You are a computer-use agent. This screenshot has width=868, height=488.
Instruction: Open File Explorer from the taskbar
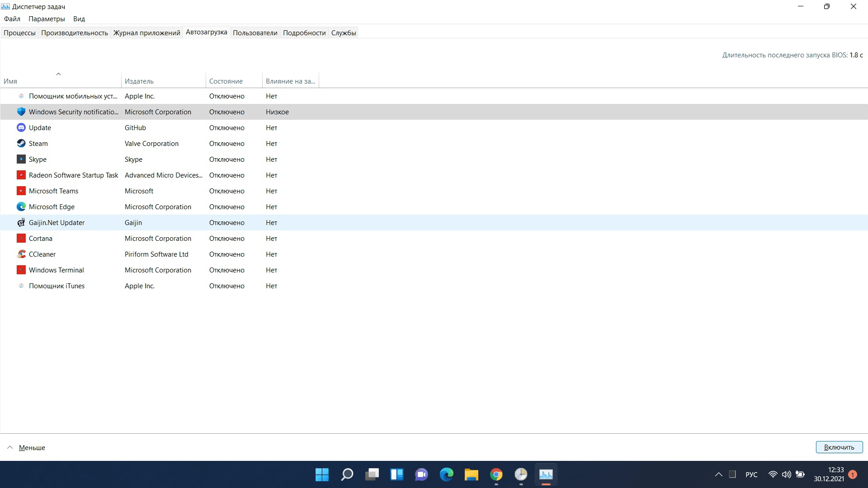471,474
